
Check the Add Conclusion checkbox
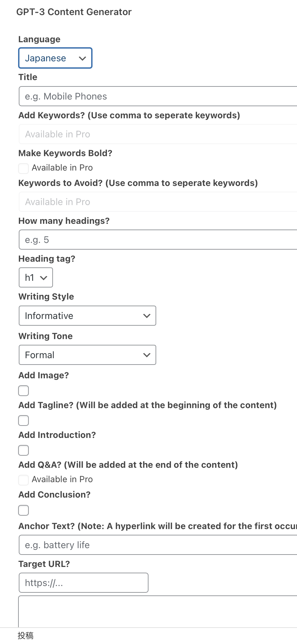click(23, 510)
